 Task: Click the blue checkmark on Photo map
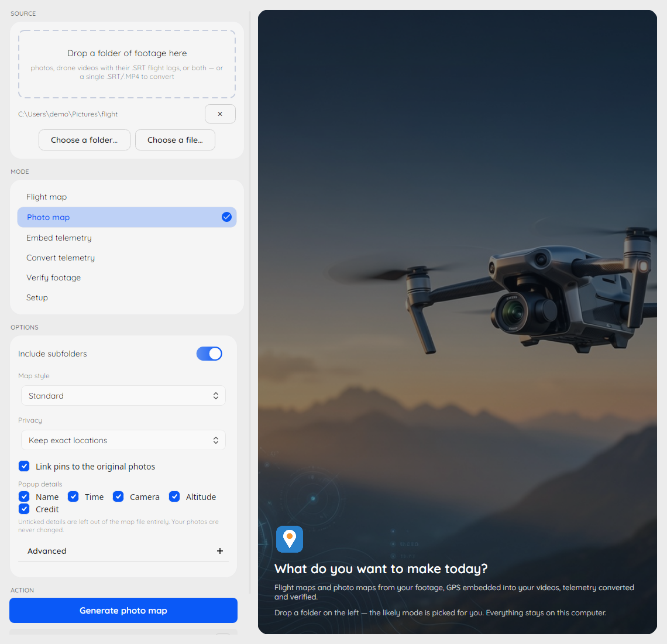[x=226, y=217]
